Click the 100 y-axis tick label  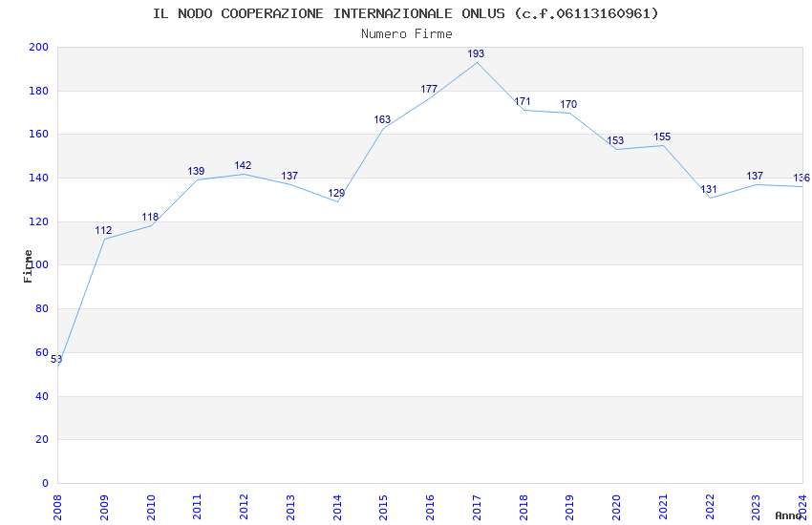point(38,265)
